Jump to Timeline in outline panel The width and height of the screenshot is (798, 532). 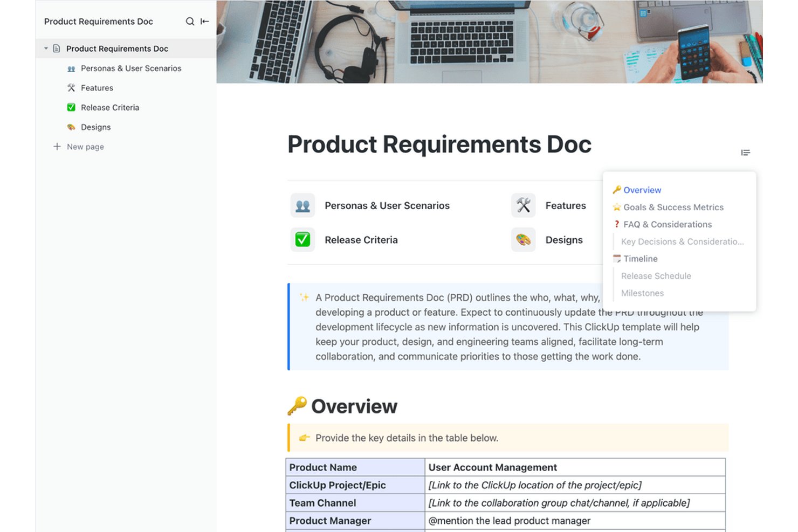click(641, 259)
